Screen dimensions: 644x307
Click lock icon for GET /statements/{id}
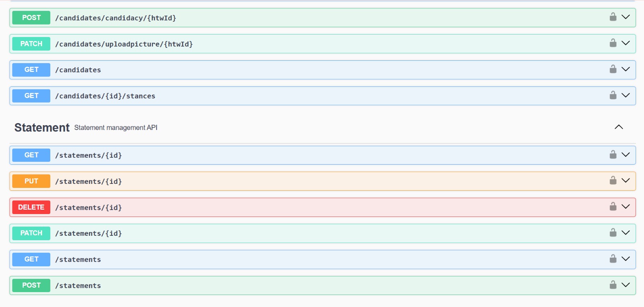click(x=613, y=155)
